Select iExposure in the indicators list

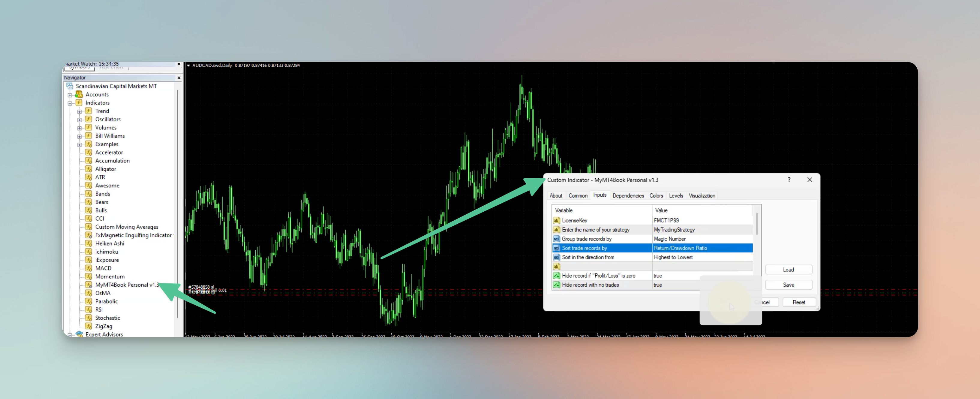pyautogui.click(x=107, y=260)
